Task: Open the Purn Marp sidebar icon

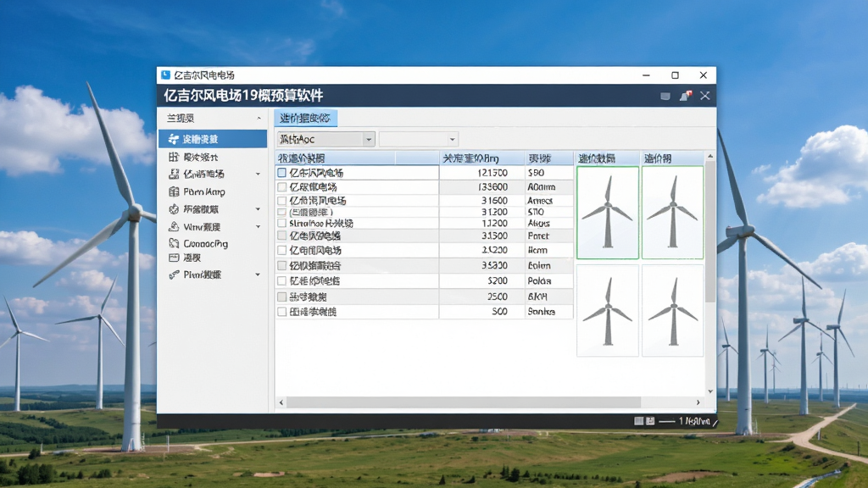Action: (x=174, y=192)
